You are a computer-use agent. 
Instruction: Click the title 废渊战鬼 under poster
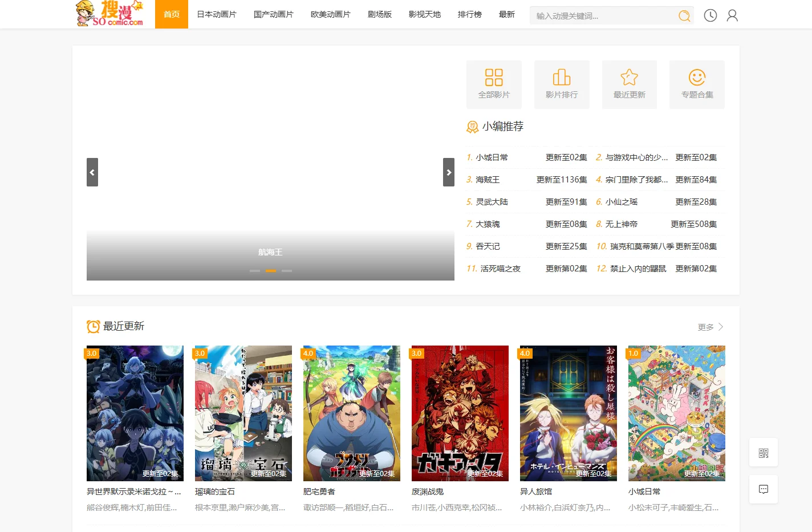pyautogui.click(x=428, y=492)
